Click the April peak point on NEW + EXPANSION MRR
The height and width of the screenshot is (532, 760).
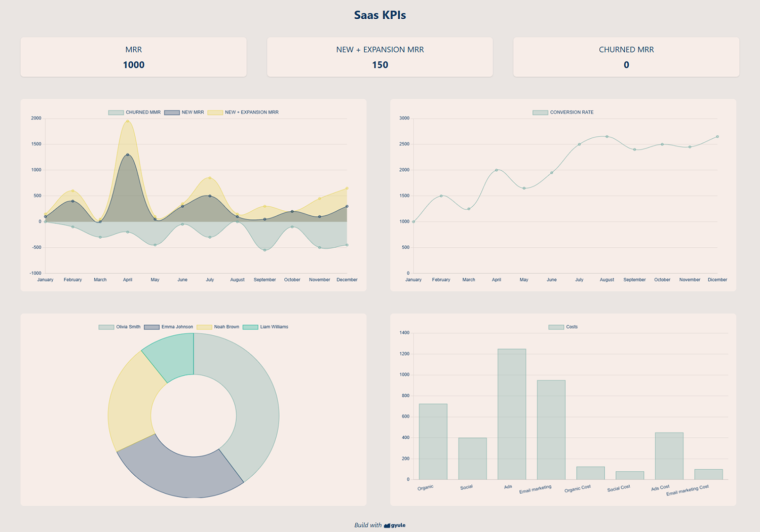pyautogui.click(x=128, y=121)
